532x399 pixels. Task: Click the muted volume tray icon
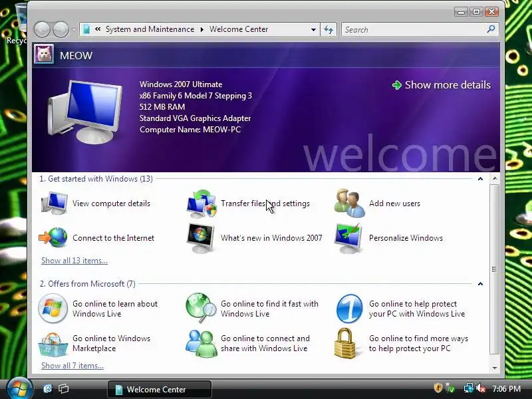(481, 388)
